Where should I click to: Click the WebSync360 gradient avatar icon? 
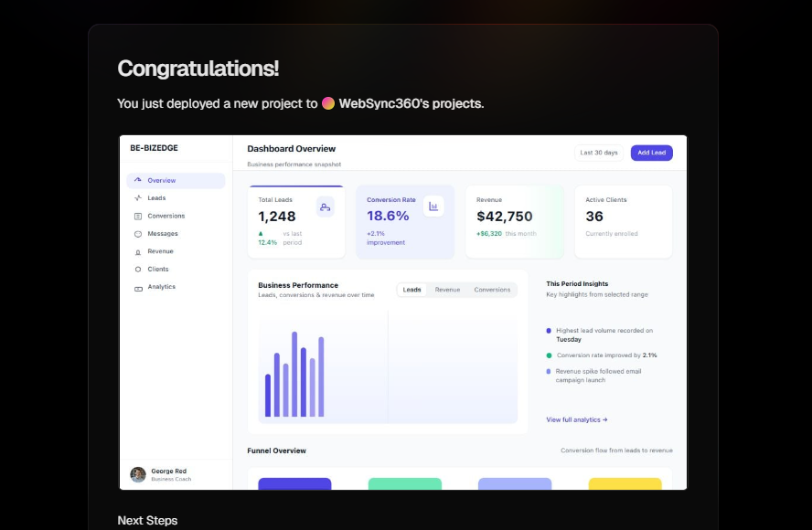[x=328, y=103]
